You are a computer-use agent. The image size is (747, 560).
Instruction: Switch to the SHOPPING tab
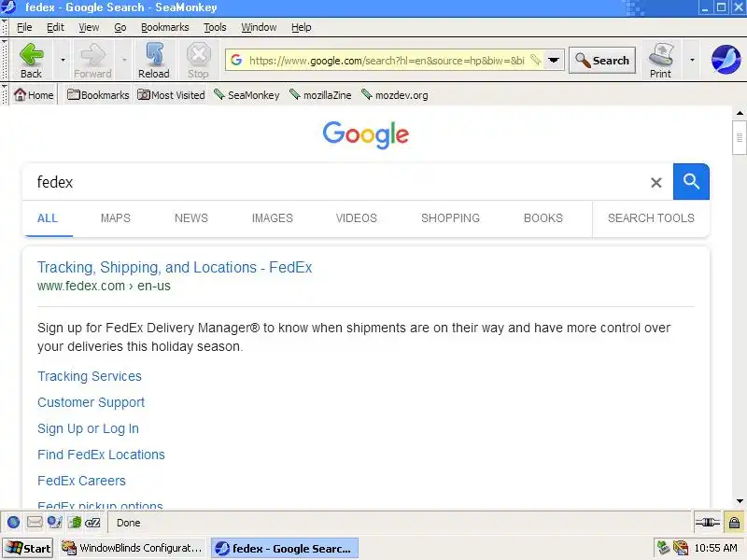(x=450, y=218)
